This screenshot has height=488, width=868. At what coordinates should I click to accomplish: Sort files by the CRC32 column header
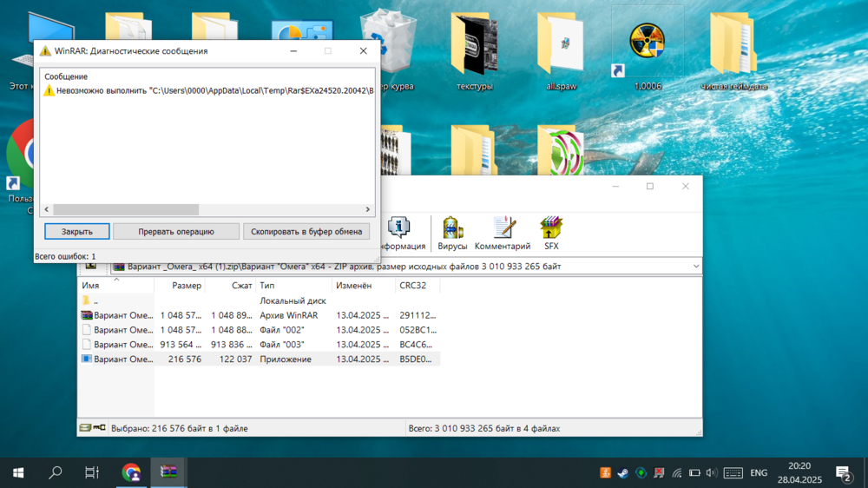pos(413,286)
